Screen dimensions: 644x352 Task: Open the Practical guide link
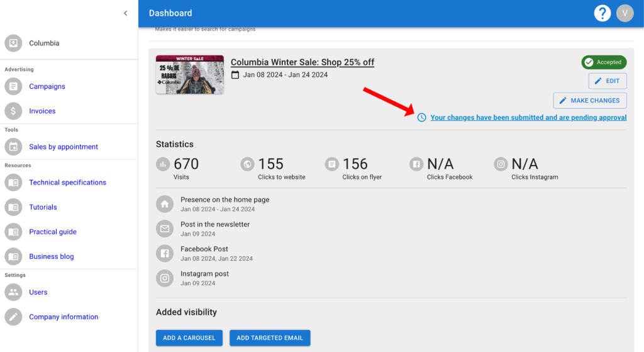53,232
